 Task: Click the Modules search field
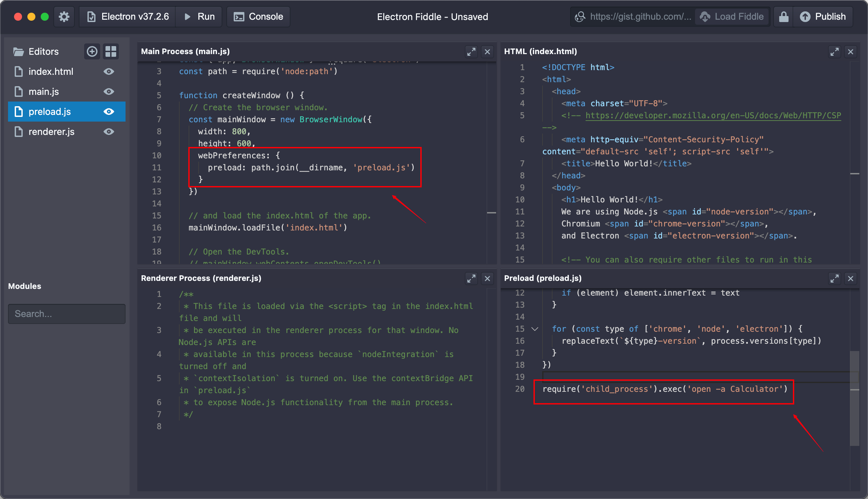[x=67, y=314]
